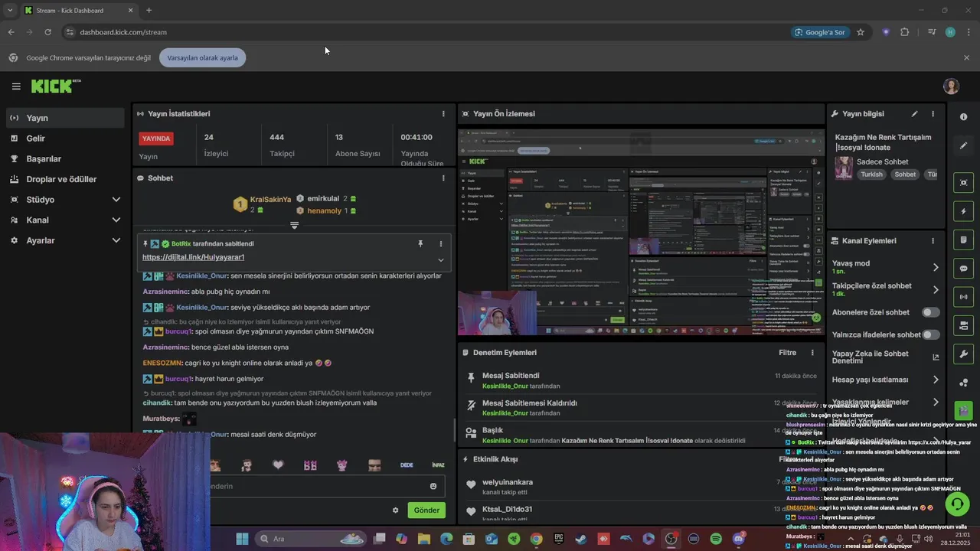Screen dimensions: 980x551
Task: Click Google'a Sor button in address bar
Action: click(x=819, y=32)
